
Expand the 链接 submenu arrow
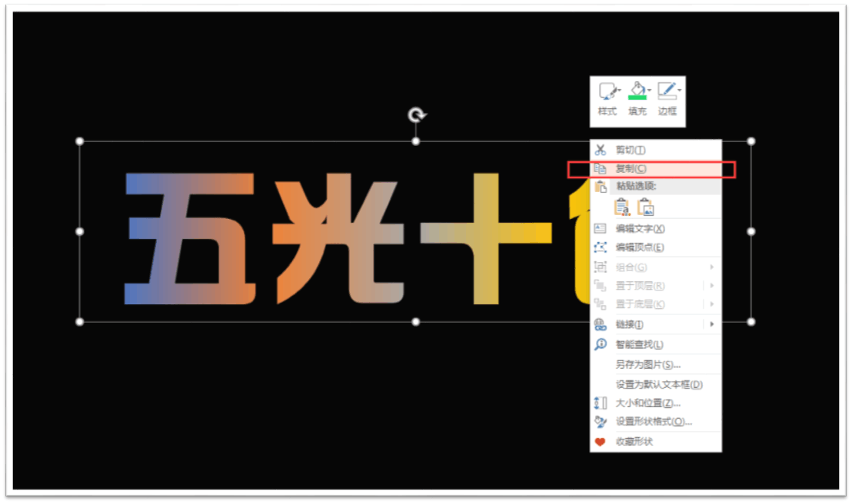pyautogui.click(x=714, y=324)
